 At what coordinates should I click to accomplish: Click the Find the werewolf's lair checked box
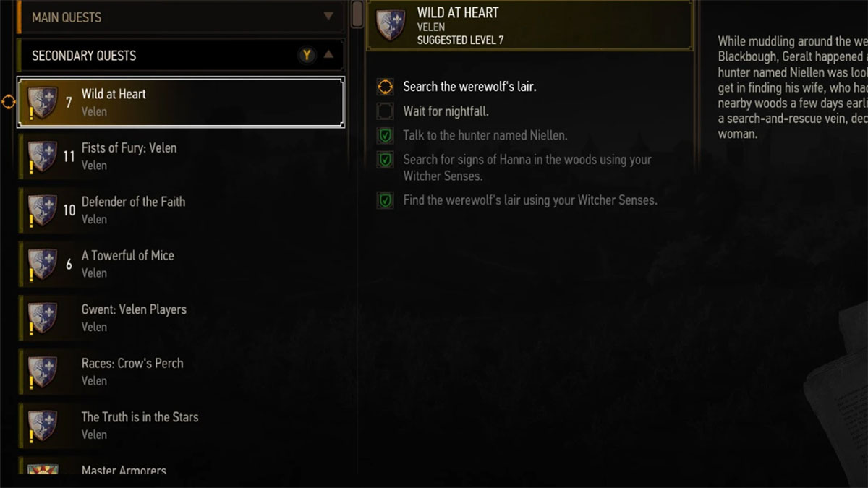(x=386, y=200)
